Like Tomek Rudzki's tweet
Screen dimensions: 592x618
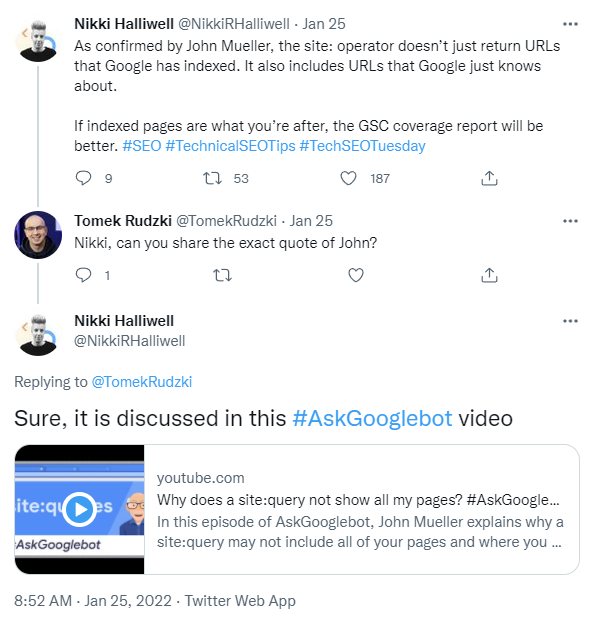pyautogui.click(x=356, y=275)
